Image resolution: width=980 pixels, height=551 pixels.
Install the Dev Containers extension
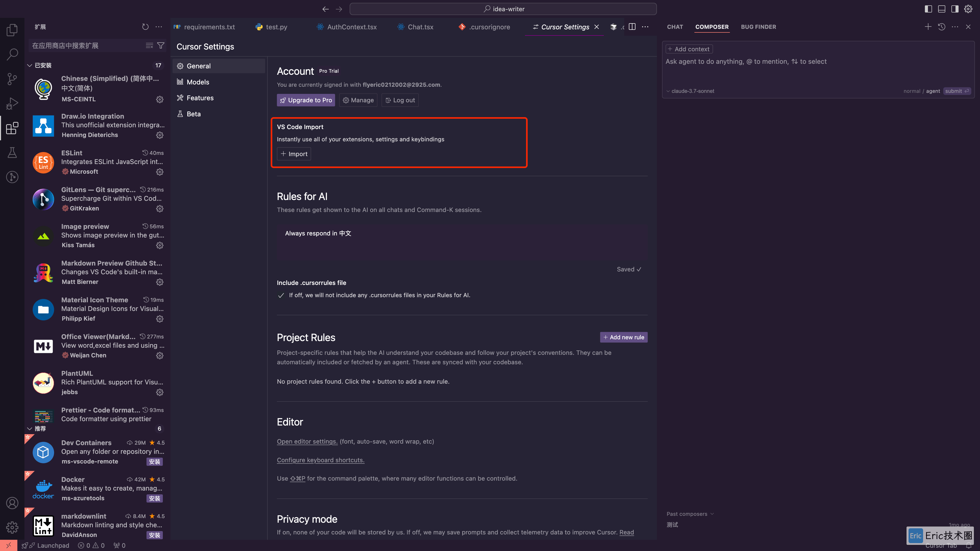coord(154,462)
